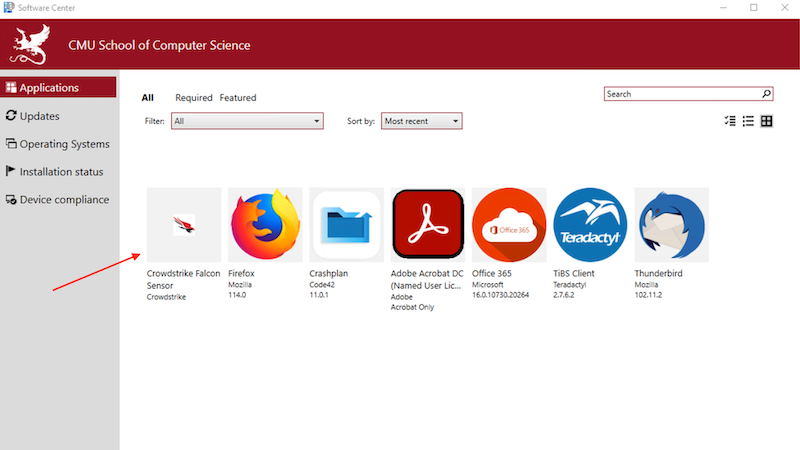Click the Mozilla publisher text under Thunderbird
Viewport: 800px width, 450px height.
click(646, 285)
